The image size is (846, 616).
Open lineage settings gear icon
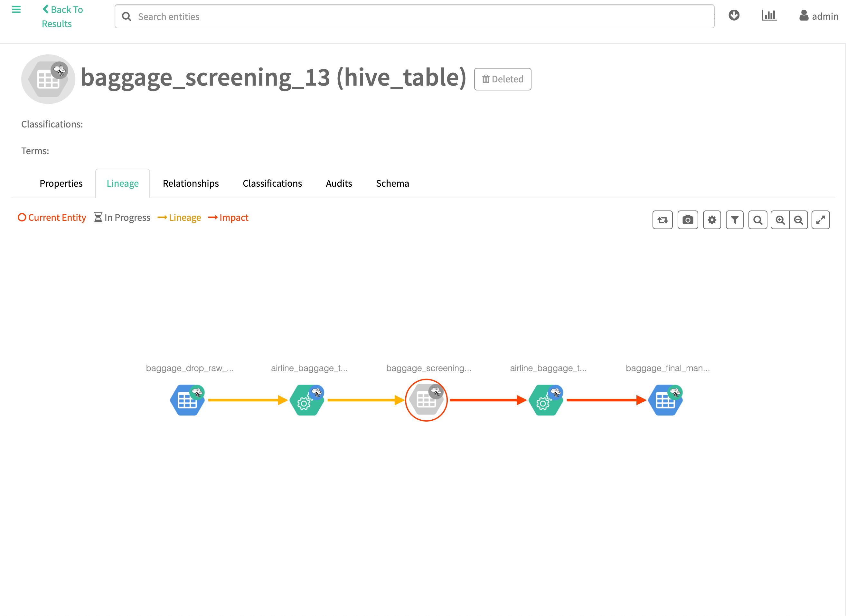click(x=712, y=220)
